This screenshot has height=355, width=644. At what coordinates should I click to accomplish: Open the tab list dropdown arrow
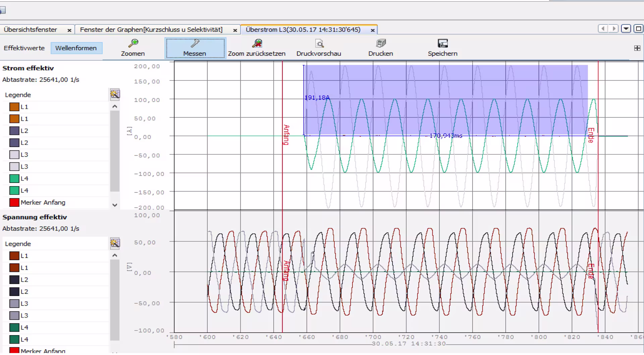point(626,29)
